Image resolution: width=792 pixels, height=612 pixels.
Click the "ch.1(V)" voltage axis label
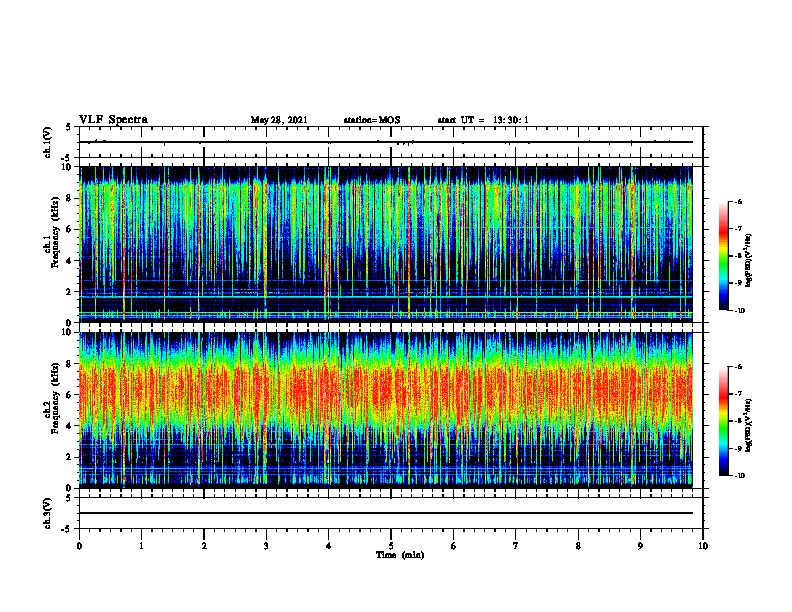[48, 142]
